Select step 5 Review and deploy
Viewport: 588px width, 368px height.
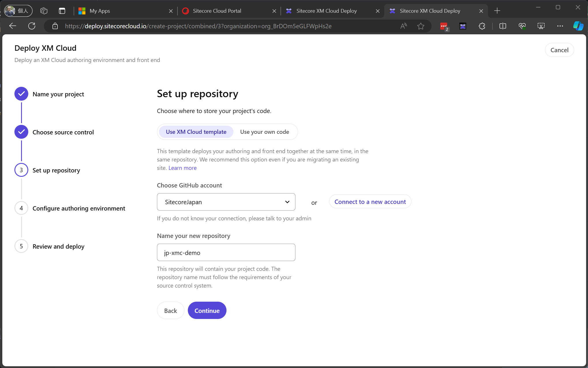[50, 246]
